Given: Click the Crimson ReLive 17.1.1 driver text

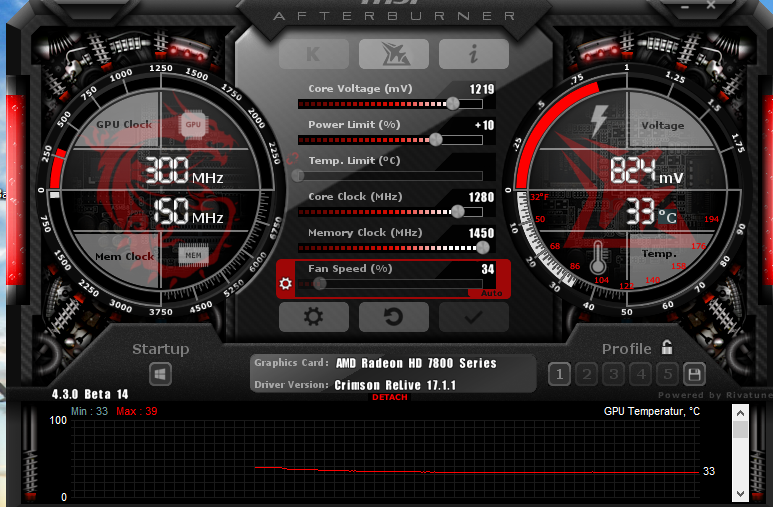Looking at the screenshot, I should [395, 385].
